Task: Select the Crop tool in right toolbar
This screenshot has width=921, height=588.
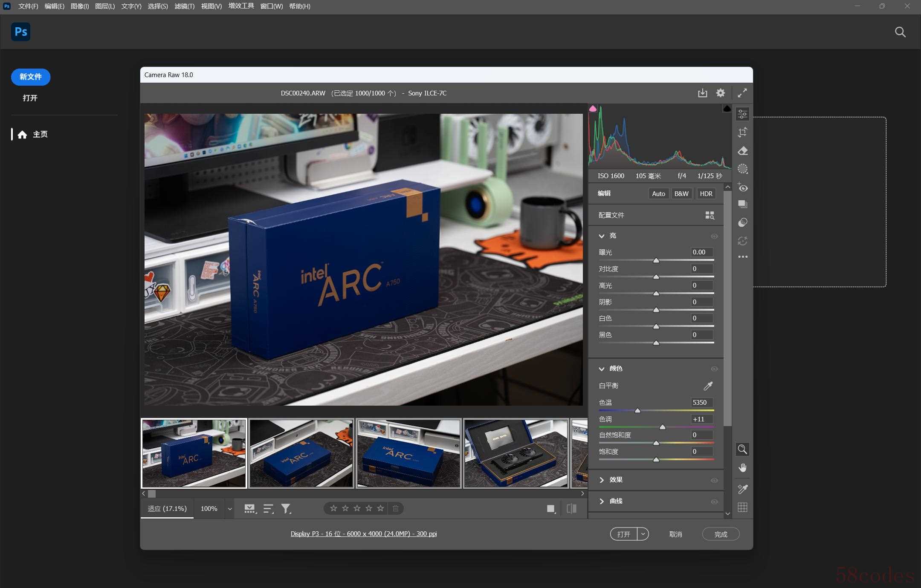Action: click(x=742, y=133)
